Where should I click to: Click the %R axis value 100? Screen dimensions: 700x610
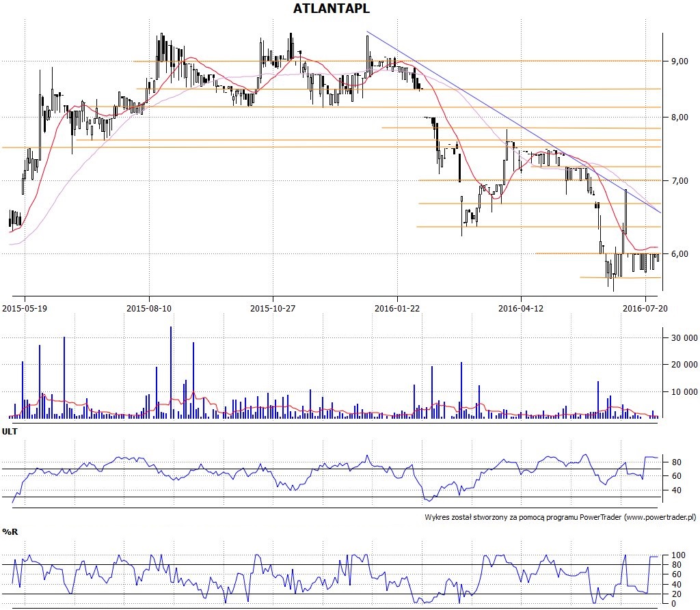(678, 555)
